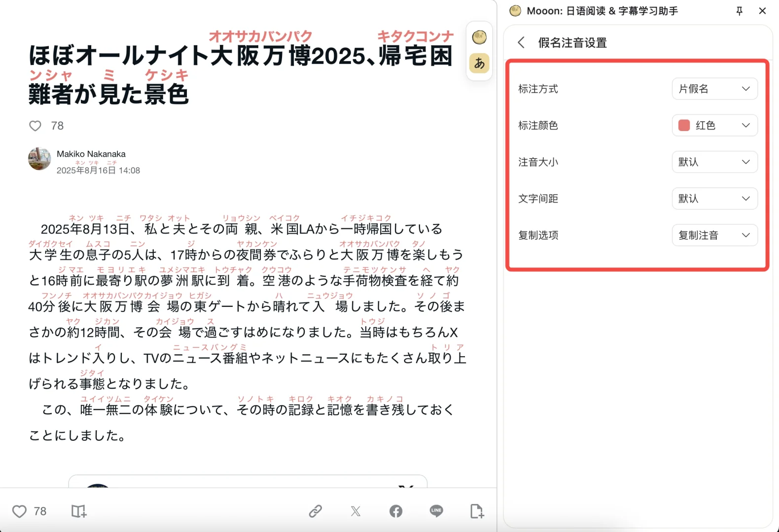Click the 标注颜色 label
Screen dimensions: 779x532
coord(538,125)
